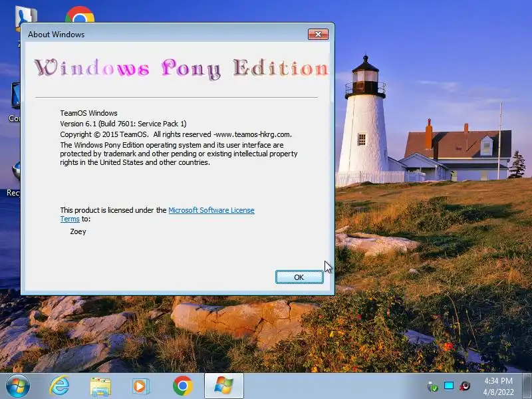Launch Internet Explorer from the taskbar

(59, 386)
